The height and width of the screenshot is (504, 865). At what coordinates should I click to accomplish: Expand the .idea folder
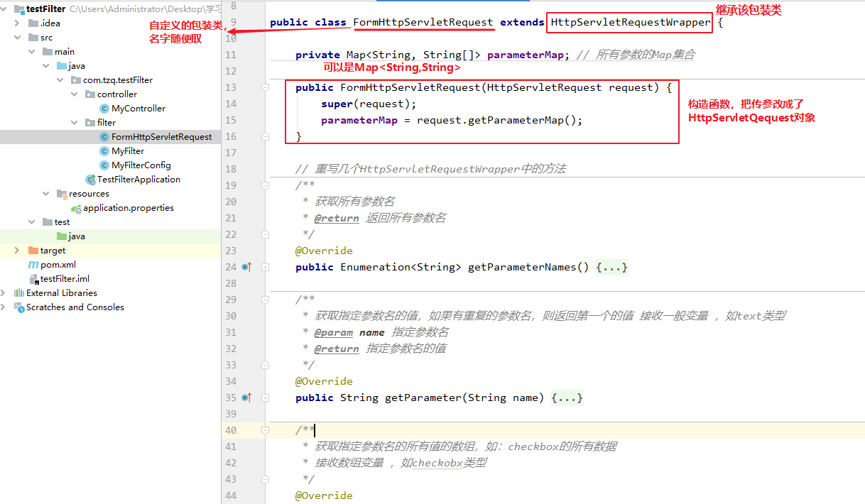click(x=16, y=23)
